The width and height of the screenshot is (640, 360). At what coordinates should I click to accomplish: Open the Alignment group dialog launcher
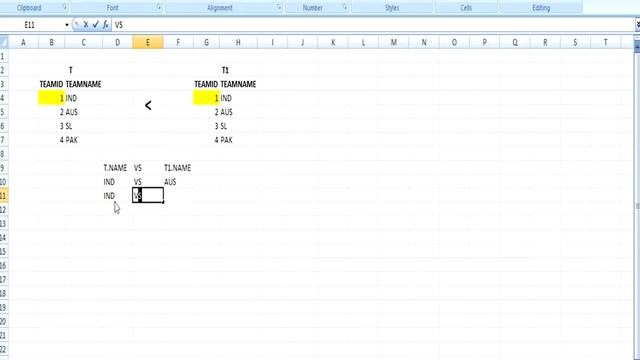280,7
